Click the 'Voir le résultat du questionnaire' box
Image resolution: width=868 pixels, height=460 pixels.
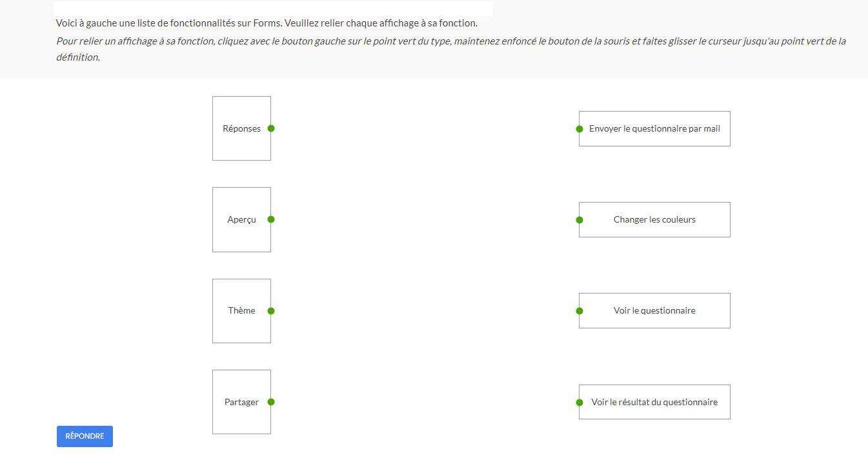[654, 403]
